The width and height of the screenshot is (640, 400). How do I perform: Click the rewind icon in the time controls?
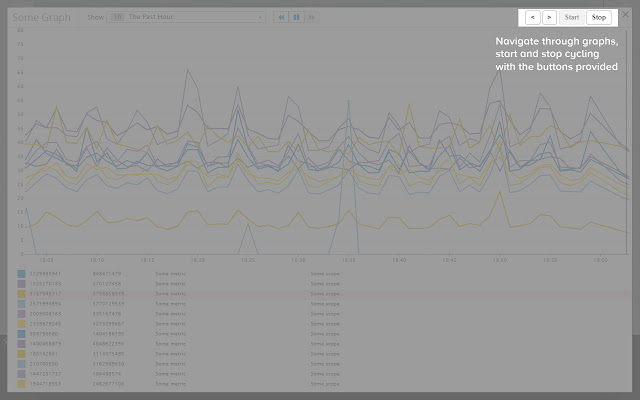[x=281, y=17]
